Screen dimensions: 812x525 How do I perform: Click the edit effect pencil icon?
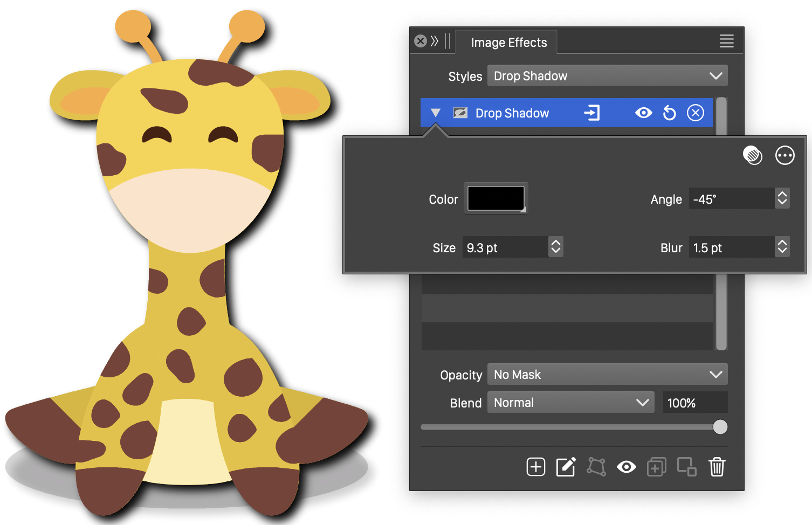[x=566, y=467]
